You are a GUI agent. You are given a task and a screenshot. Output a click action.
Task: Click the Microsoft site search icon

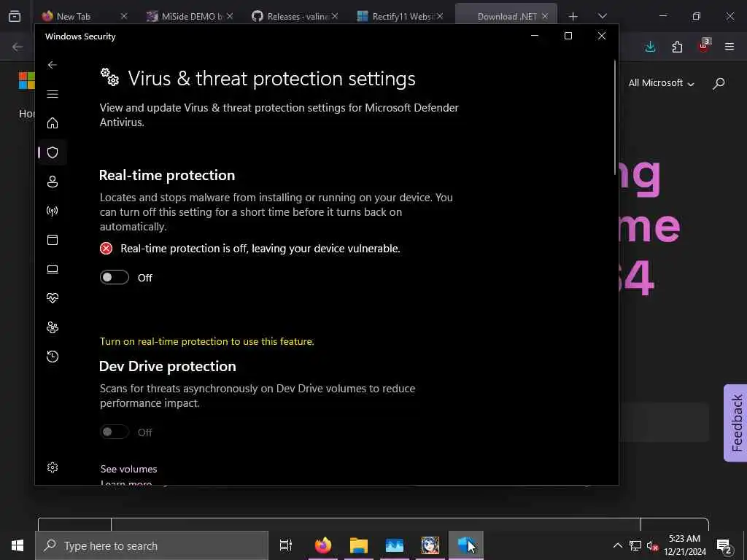(719, 83)
